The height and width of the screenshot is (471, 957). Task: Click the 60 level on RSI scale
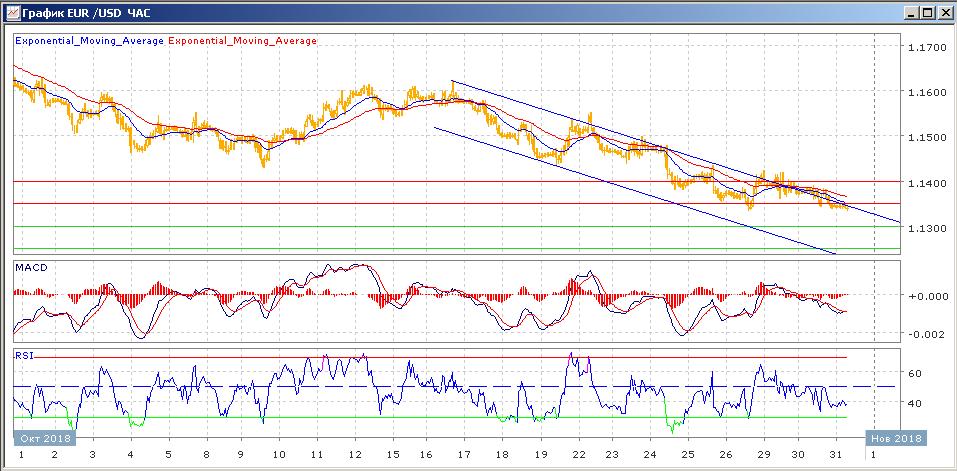[915, 373]
